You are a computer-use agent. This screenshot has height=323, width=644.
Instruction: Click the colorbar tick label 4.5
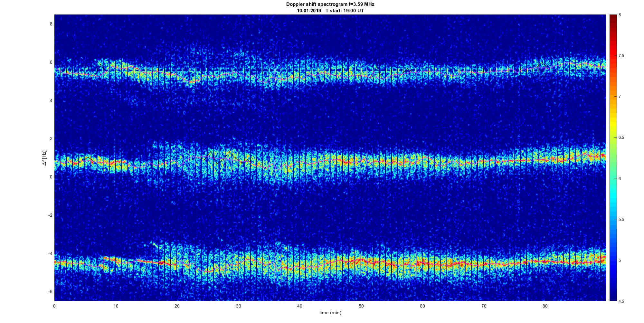pyautogui.click(x=621, y=301)
